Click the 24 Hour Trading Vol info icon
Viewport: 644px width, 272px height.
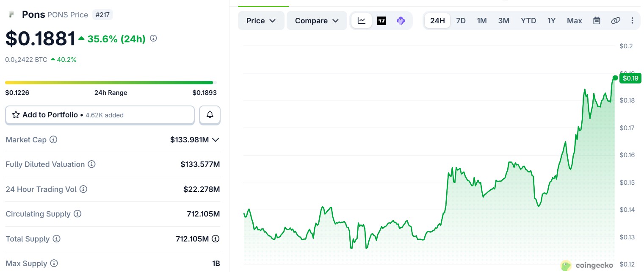83,189
